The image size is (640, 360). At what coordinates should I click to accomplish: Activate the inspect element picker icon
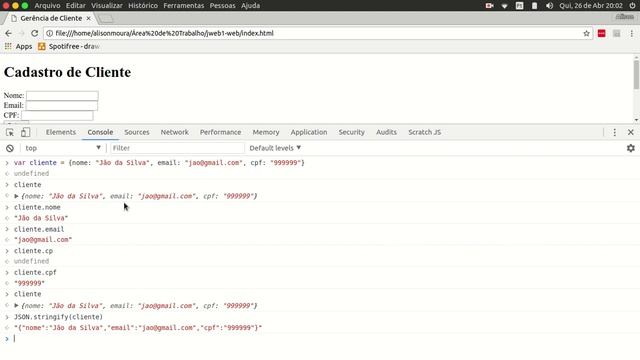[10, 132]
